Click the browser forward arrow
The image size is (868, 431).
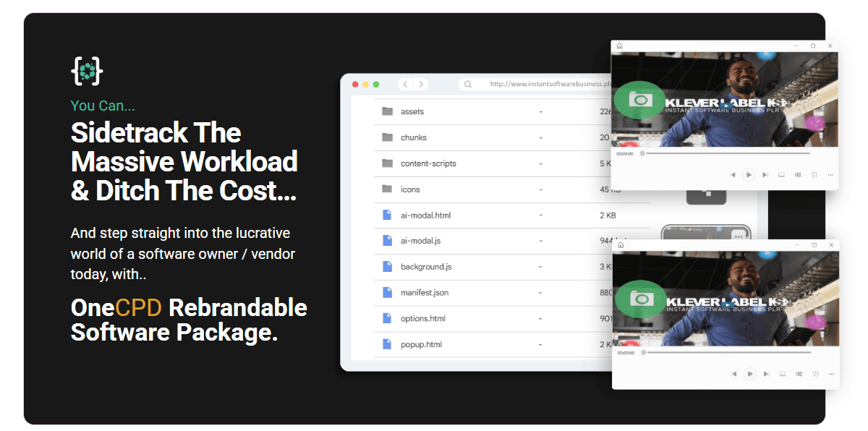421,84
